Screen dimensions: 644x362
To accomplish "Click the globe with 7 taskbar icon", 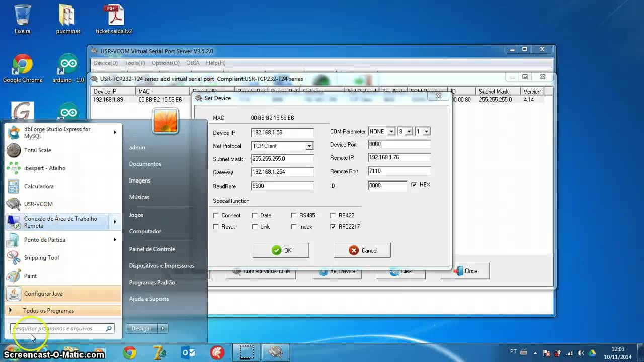I will [x=159, y=353].
